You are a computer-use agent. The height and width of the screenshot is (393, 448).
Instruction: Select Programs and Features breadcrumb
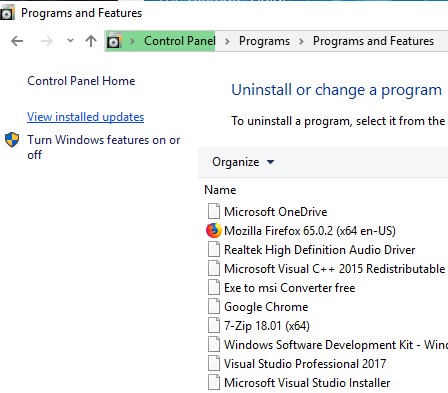(x=373, y=41)
